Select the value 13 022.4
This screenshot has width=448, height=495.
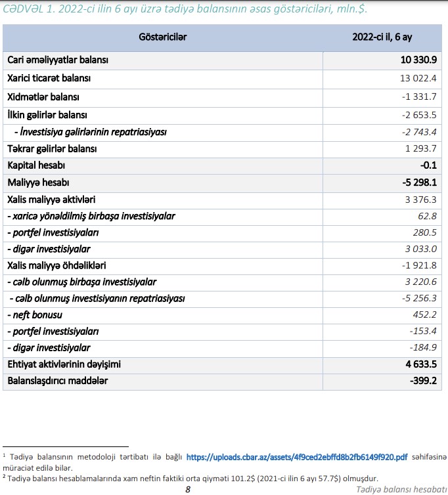pos(418,78)
